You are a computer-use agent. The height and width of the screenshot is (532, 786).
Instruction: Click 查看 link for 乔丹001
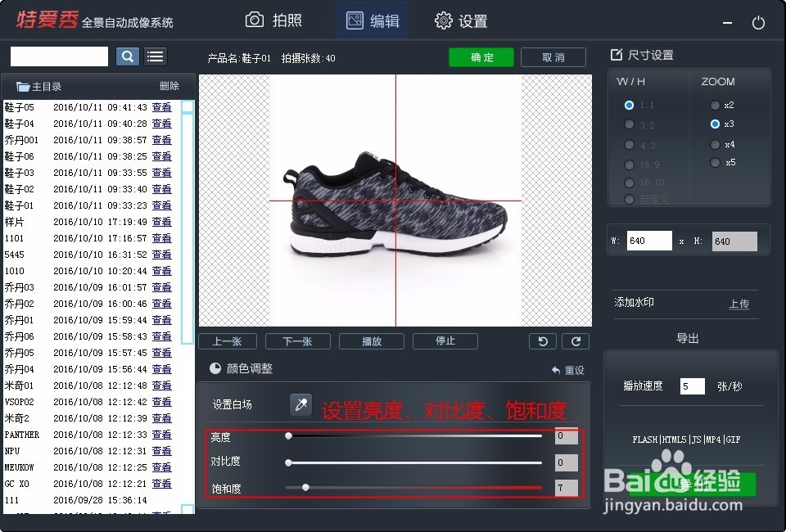click(162, 140)
